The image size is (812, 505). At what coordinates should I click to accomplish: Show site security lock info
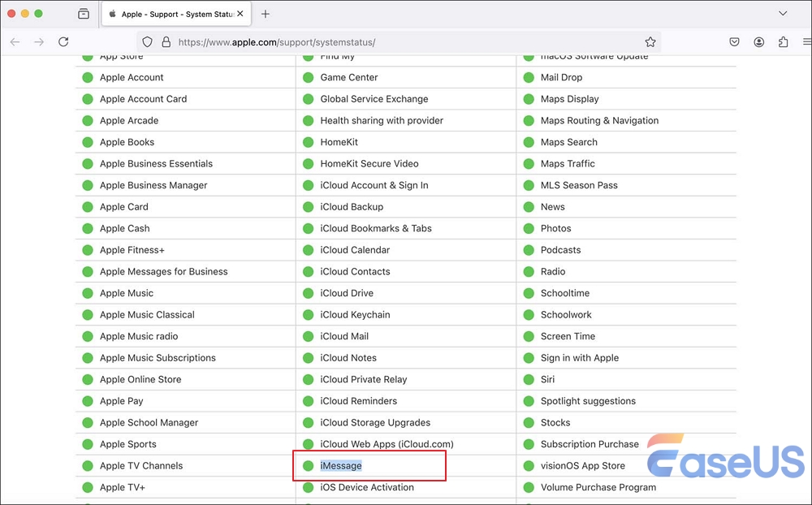coord(166,42)
